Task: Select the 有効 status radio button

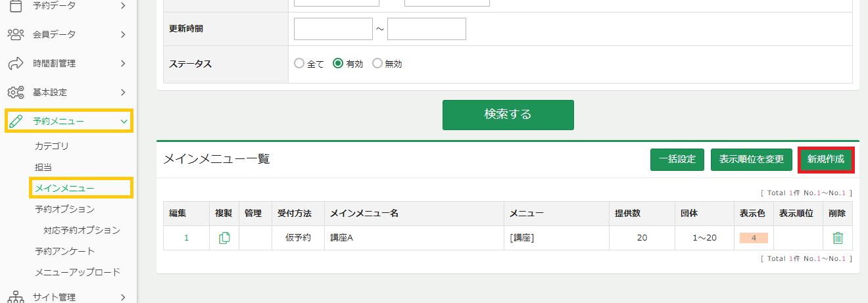Action: [x=339, y=64]
